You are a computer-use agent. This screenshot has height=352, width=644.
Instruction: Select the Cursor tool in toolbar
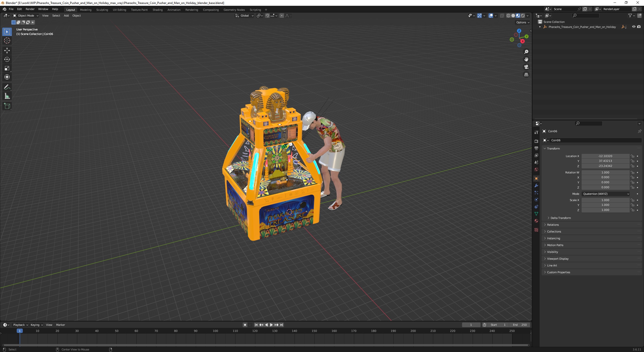click(7, 40)
